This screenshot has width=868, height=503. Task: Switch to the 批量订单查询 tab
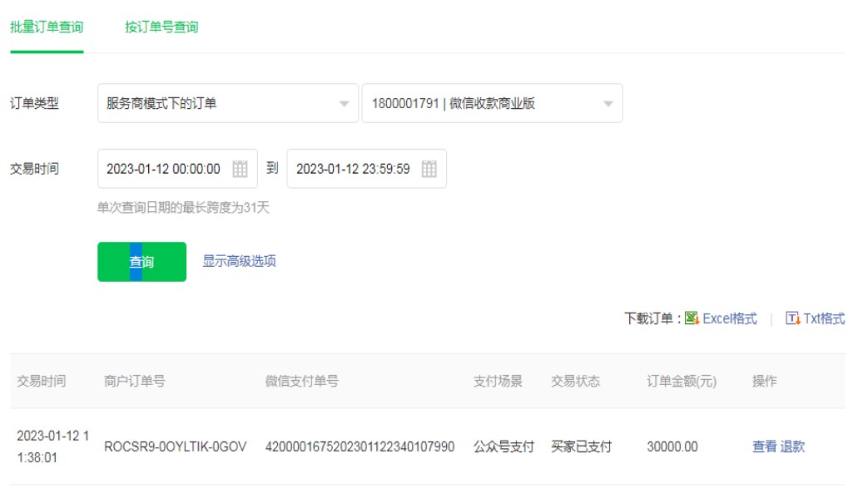(x=47, y=27)
